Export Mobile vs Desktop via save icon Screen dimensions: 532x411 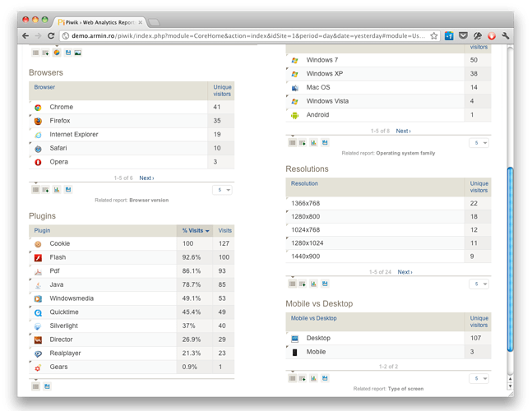325,378
